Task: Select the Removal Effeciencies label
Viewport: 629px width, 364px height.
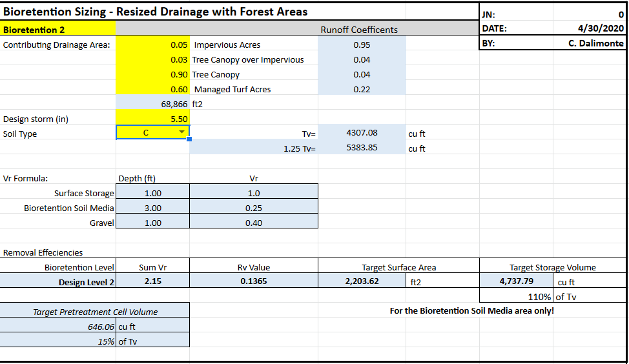Action: pyautogui.click(x=43, y=252)
